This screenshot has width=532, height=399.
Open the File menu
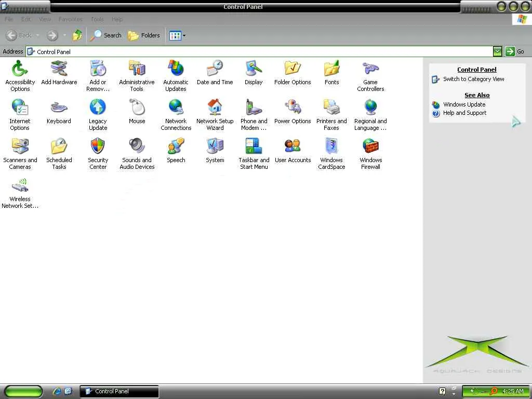point(9,19)
